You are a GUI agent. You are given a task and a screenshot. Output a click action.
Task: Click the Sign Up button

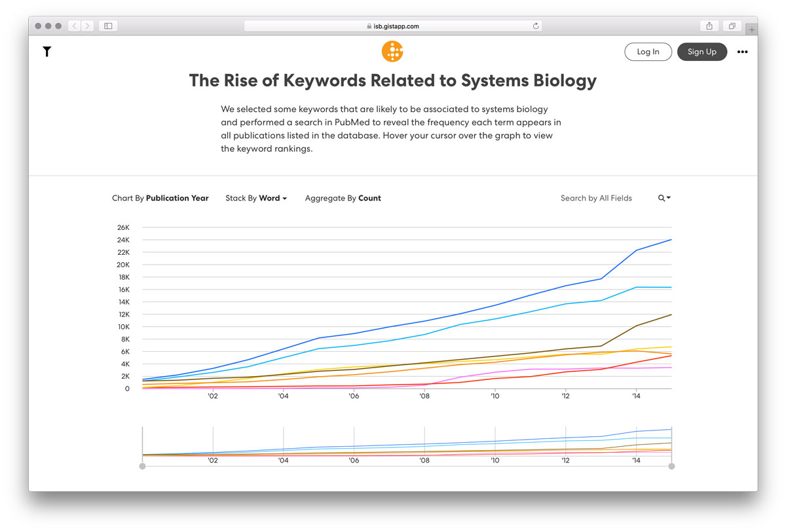pos(702,52)
